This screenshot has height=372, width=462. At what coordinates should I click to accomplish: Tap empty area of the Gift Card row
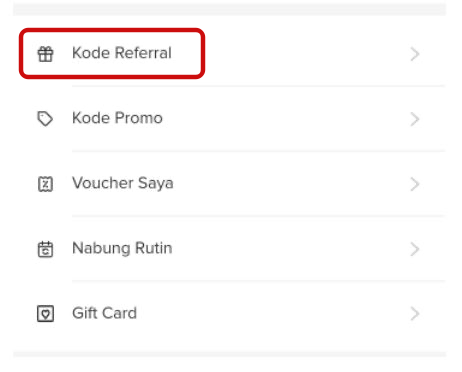click(283, 314)
